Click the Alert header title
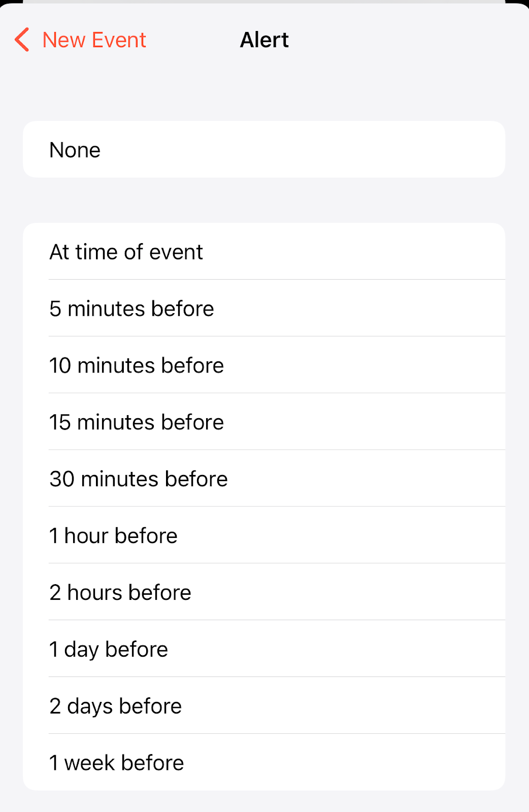529x812 pixels. click(x=264, y=40)
